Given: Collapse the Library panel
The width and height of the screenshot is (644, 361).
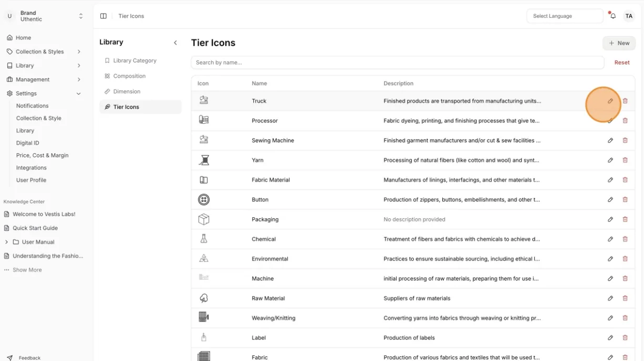Looking at the screenshot, I should click(175, 43).
